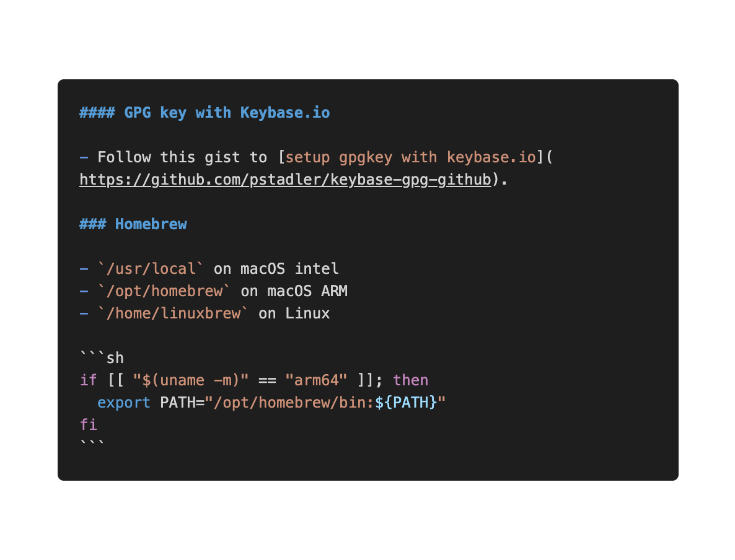Click the '/opt/homebrew' code path
Screen dimensions: 735x560
coord(164,292)
